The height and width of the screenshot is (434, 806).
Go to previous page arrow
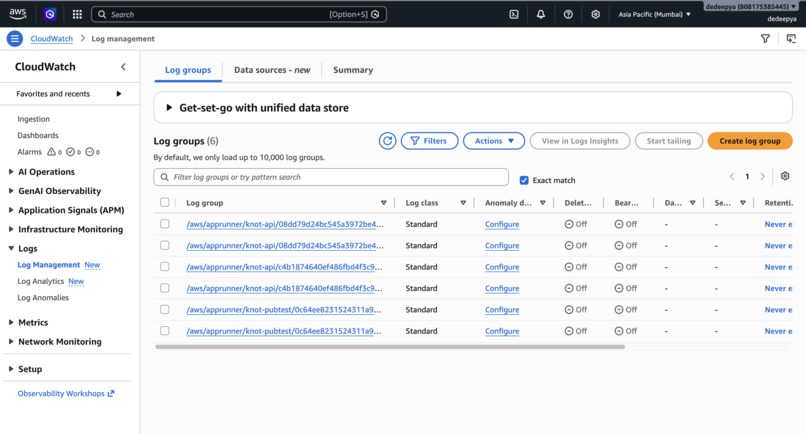(731, 176)
